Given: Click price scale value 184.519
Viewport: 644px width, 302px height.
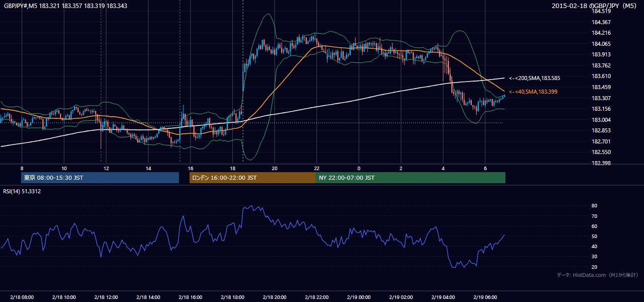Looking at the screenshot, I should click(601, 11).
